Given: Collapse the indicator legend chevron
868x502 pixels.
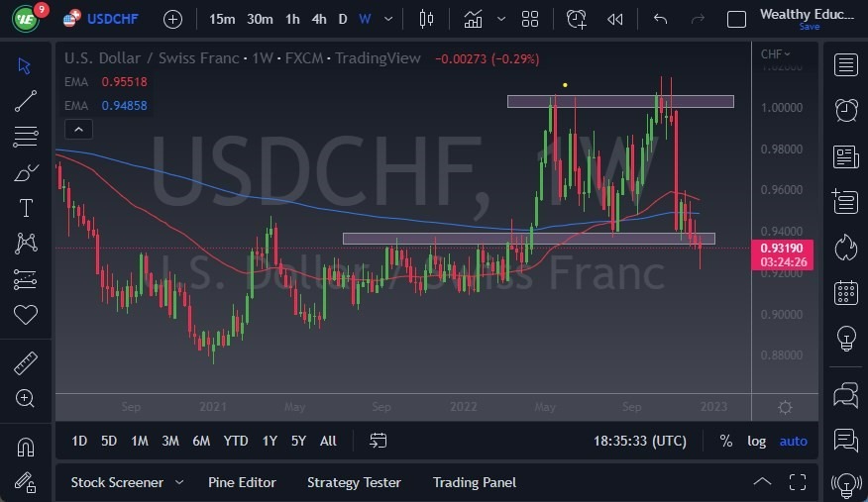Looking at the screenshot, I should 78,130.
